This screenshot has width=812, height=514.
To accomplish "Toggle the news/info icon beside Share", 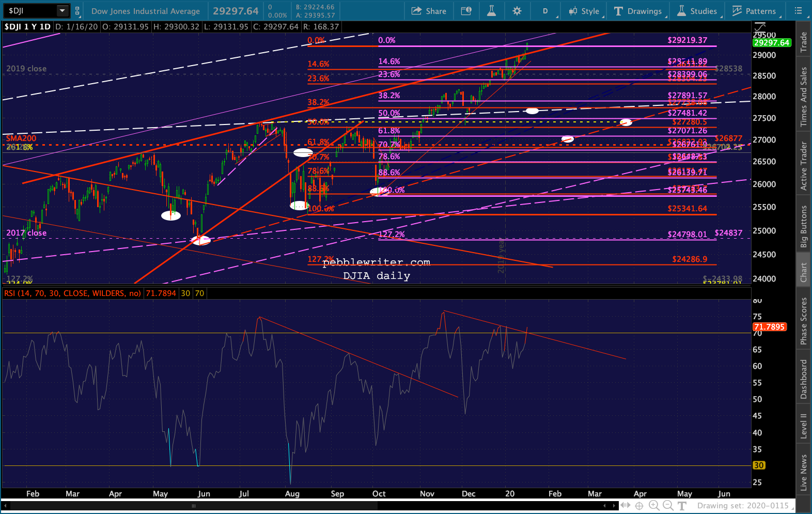I will pos(466,11).
